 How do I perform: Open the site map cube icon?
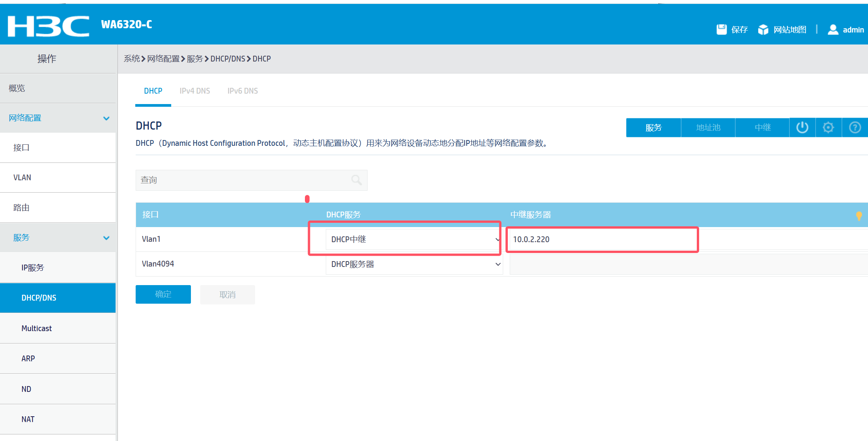click(763, 29)
